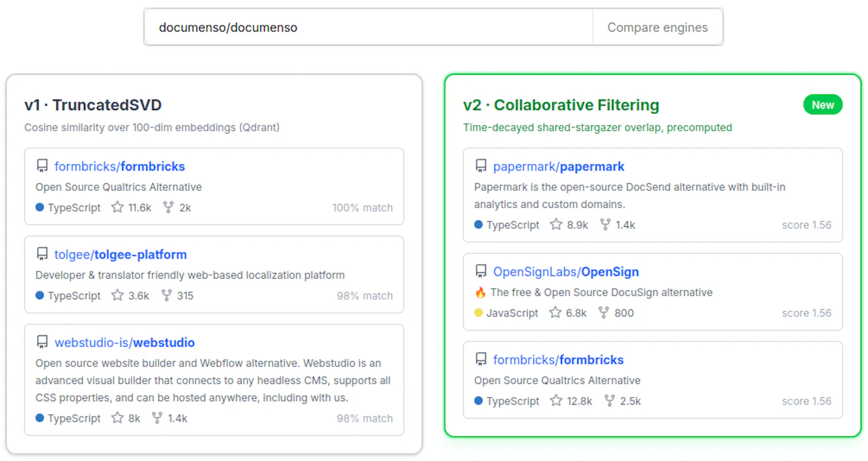This screenshot has width=868, height=461.
Task: Click the star icon next to 3.6k
Action: point(117,295)
